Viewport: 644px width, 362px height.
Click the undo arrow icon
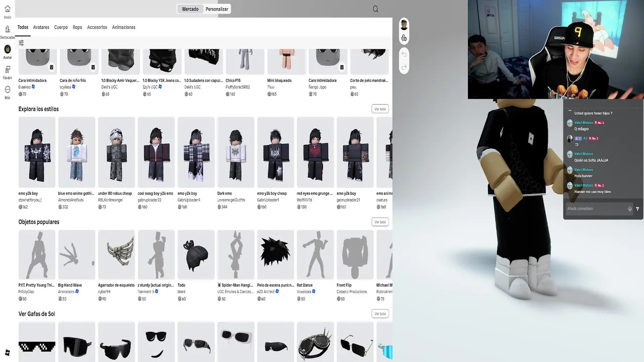[404, 54]
